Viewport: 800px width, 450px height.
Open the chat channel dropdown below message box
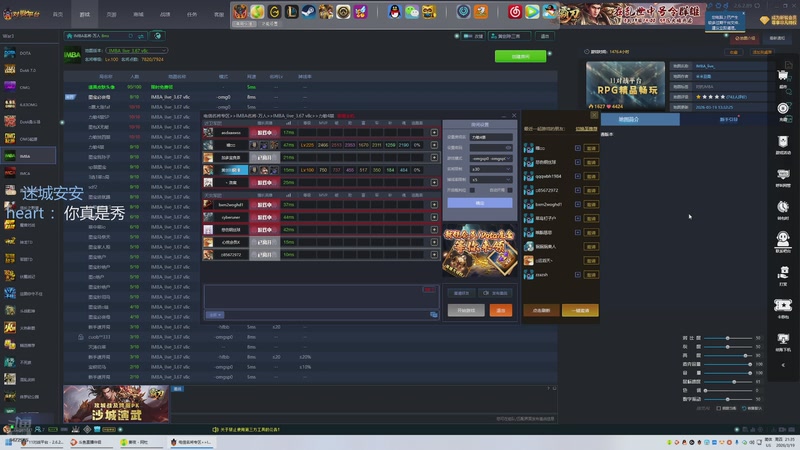(x=214, y=315)
